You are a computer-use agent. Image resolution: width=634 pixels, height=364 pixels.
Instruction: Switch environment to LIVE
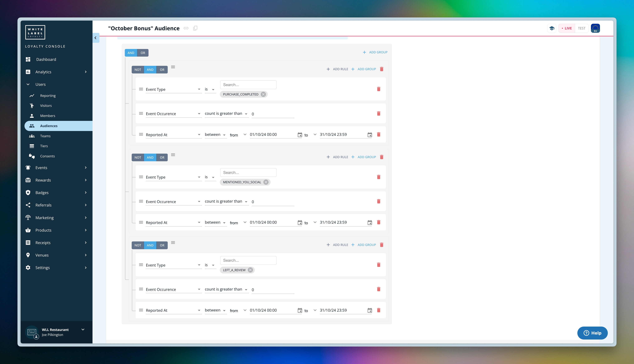click(x=566, y=28)
